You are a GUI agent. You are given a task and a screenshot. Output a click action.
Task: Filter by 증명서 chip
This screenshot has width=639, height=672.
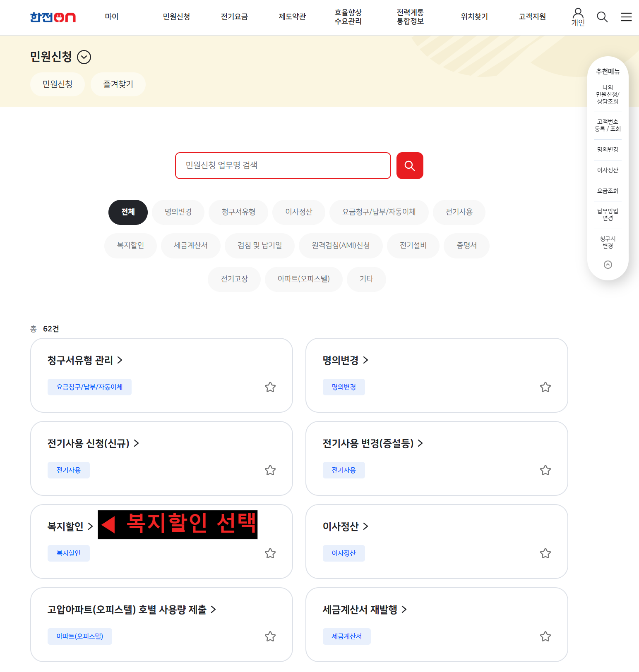pos(466,246)
